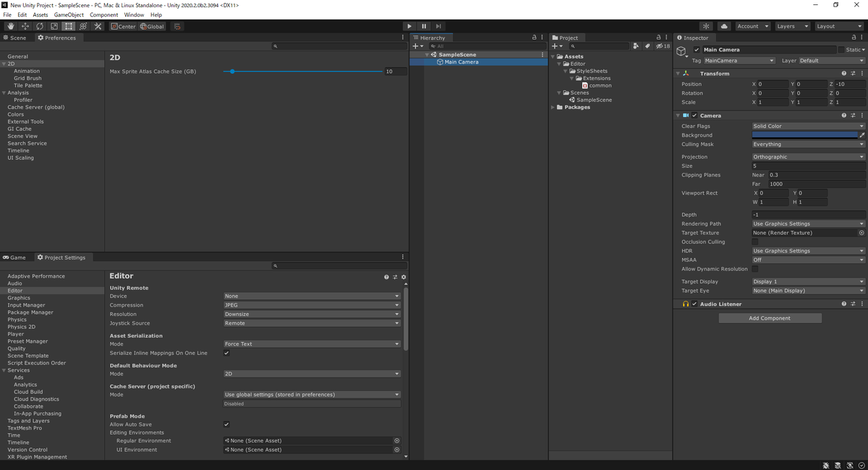Switch to the Scene tab

click(15, 38)
